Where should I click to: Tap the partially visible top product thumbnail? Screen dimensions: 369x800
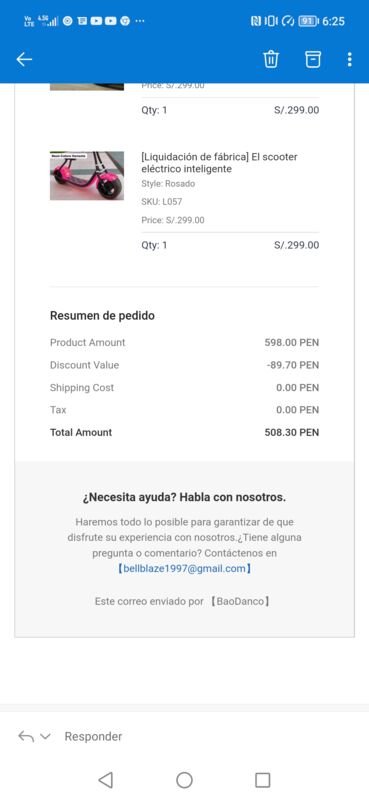point(87,87)
